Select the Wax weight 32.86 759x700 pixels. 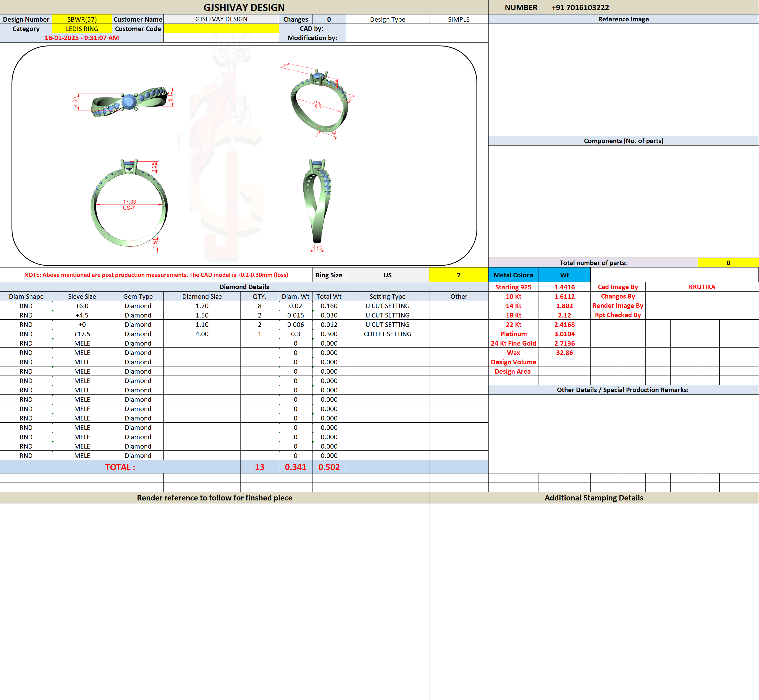(x=564, y=353)
